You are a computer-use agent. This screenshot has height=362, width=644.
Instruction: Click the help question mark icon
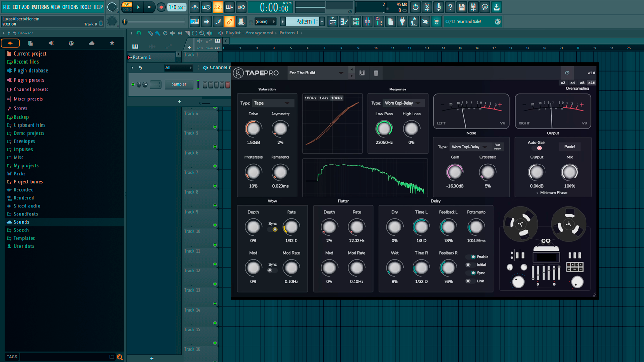(450, 7)
